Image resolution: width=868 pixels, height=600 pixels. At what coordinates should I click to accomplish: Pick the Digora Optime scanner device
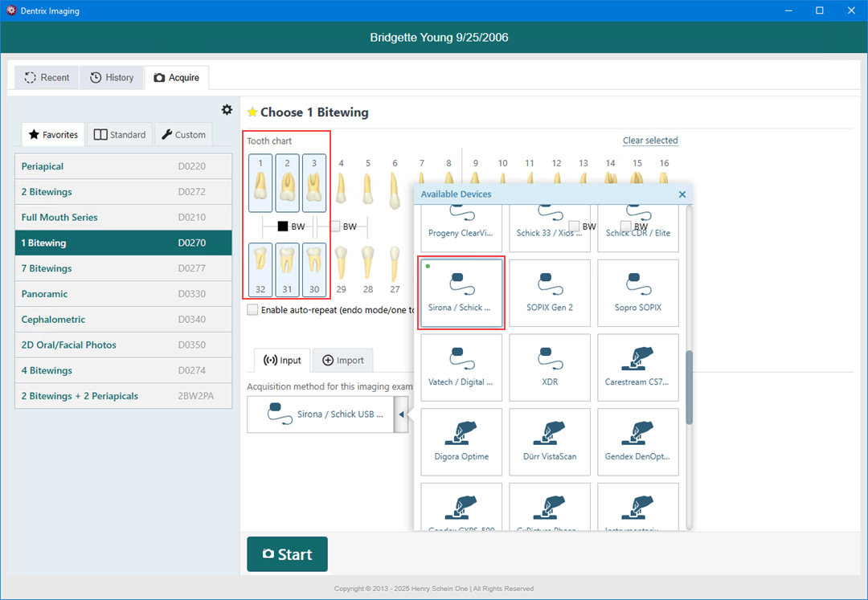pos(461,442)
